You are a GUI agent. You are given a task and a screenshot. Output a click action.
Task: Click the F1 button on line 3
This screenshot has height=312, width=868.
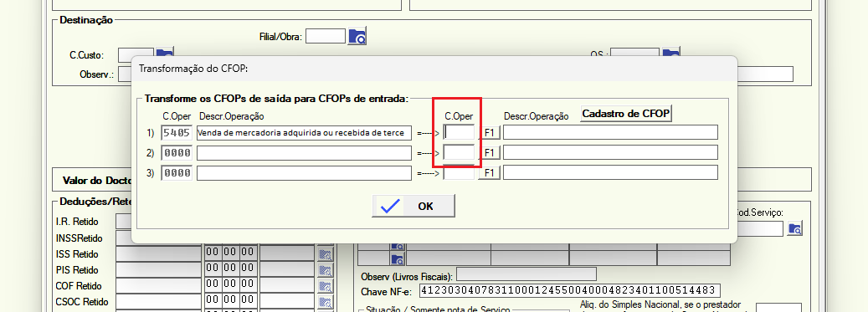click(x=490, y=172)
